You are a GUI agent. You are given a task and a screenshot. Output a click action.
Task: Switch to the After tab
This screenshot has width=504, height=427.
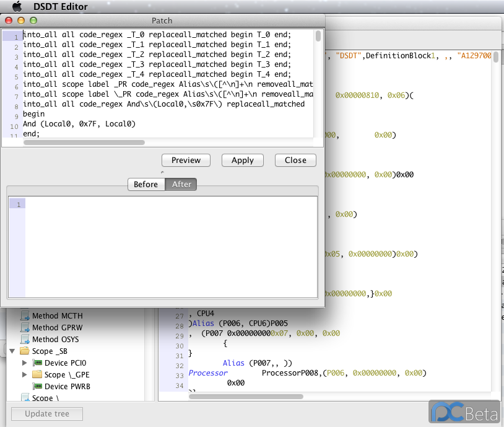pyautogui.click(x=181, y=185)
